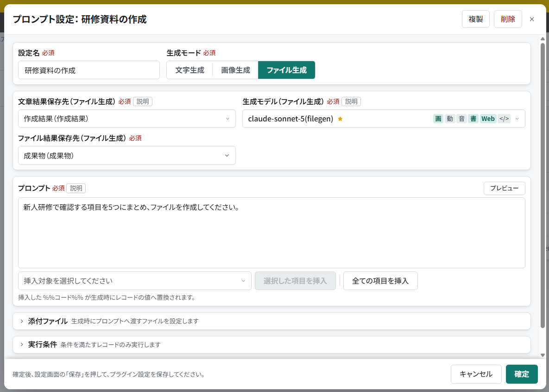The height and width of the screenshot is (392, 549).
Task: Click the 削除 button
Action: 508,19
